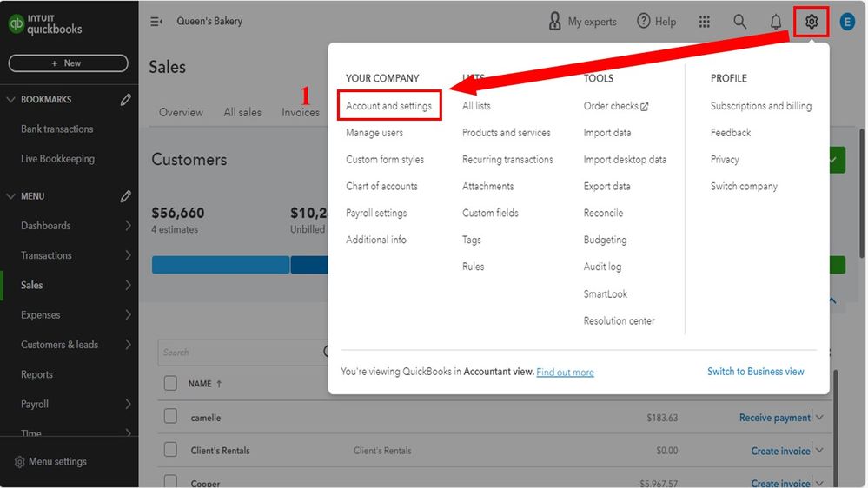Edit Bookmarks with pencil icon
The width and height of the screenshot is (868, 488).
pyautogui.click(x=126, y=100)
